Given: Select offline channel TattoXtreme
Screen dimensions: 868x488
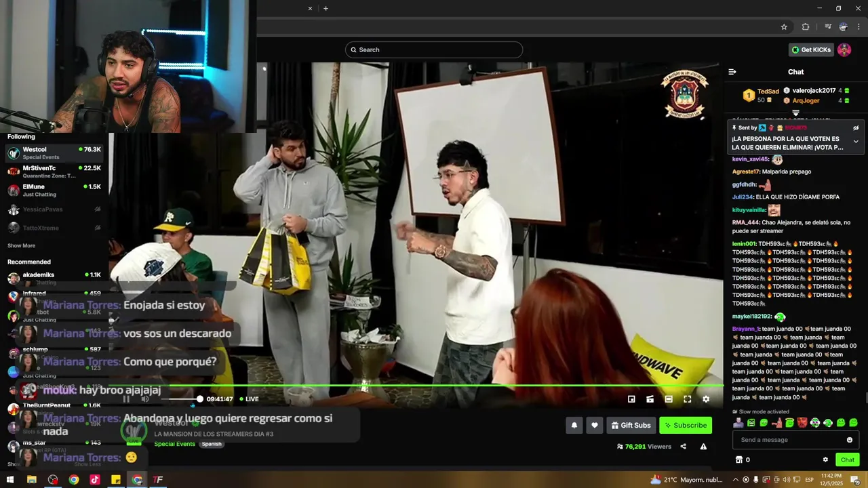Looking at the screenshot, I should point(54,228).
